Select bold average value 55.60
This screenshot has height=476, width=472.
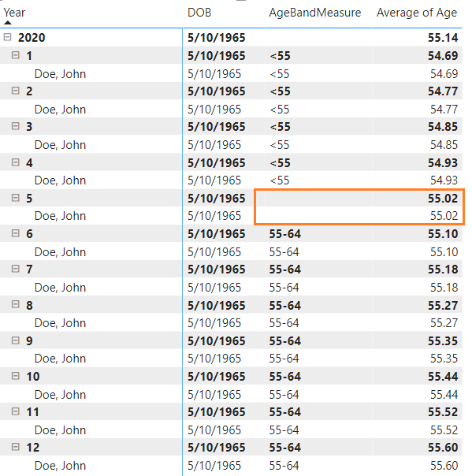point(443,448)
